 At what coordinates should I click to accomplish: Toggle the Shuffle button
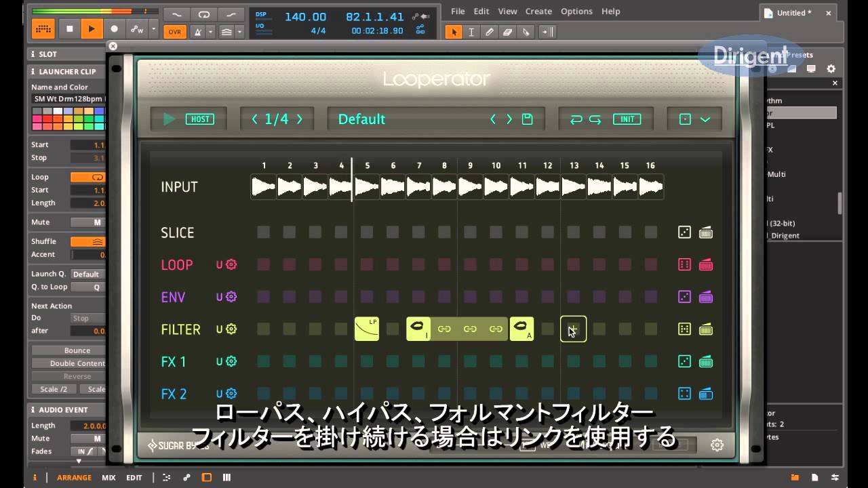pos(88,241)
